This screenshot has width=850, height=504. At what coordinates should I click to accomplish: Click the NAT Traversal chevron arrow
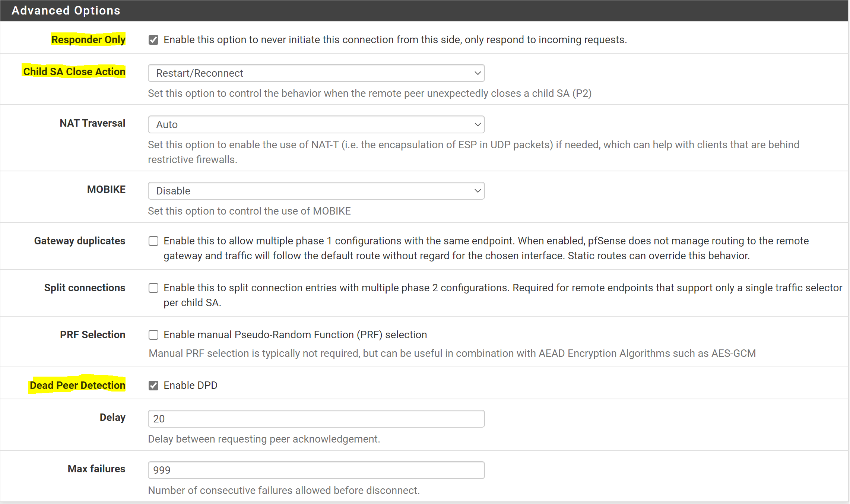[478, 124]
